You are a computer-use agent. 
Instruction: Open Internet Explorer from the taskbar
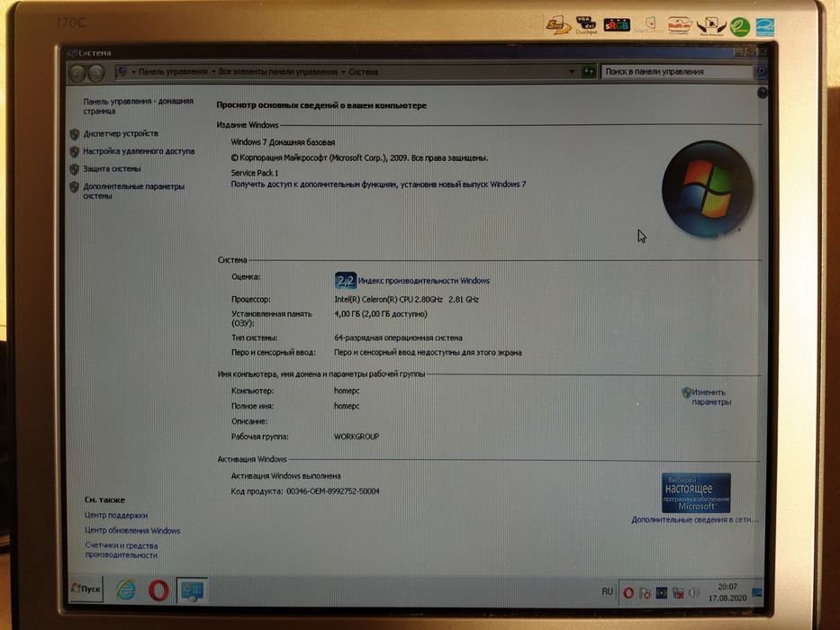tap(126, 589)
